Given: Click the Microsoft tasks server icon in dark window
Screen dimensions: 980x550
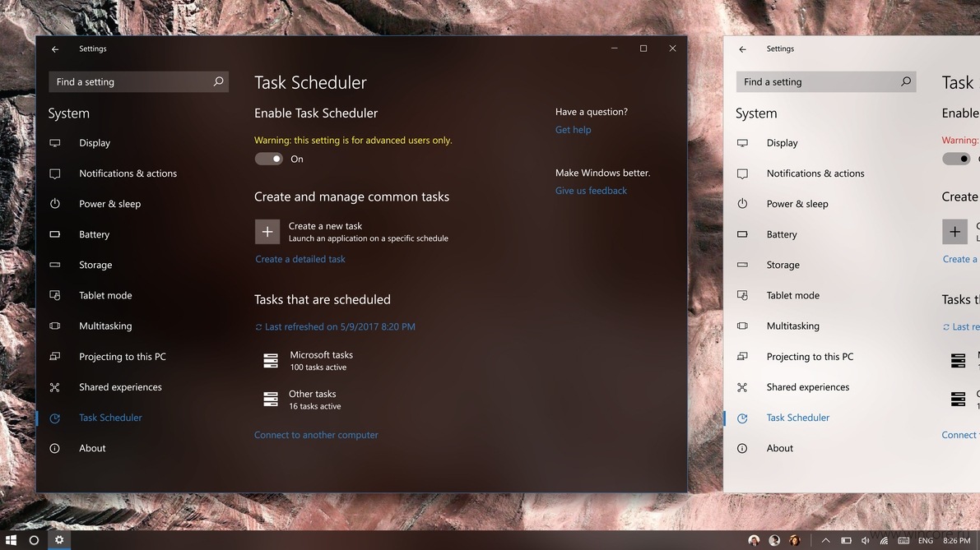Looking at the screenshot, I should (271, 360).
